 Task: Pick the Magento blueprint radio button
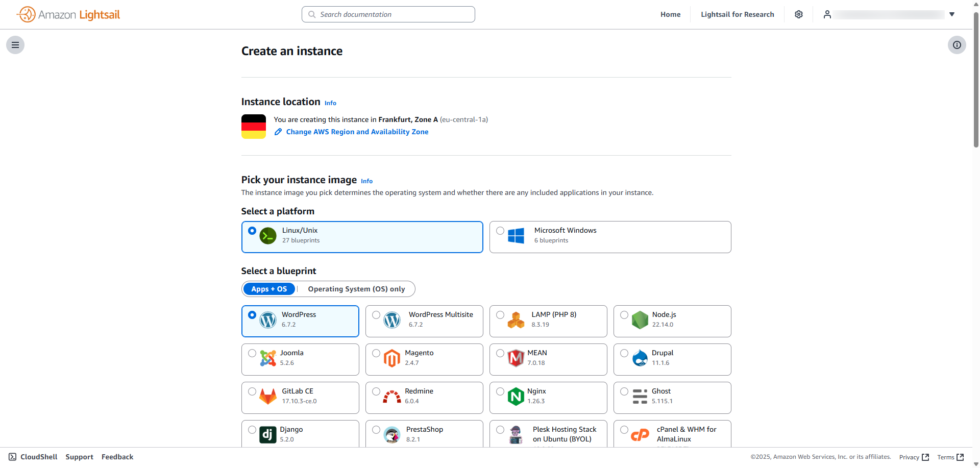pyautogui.click(x=376, y=353)
